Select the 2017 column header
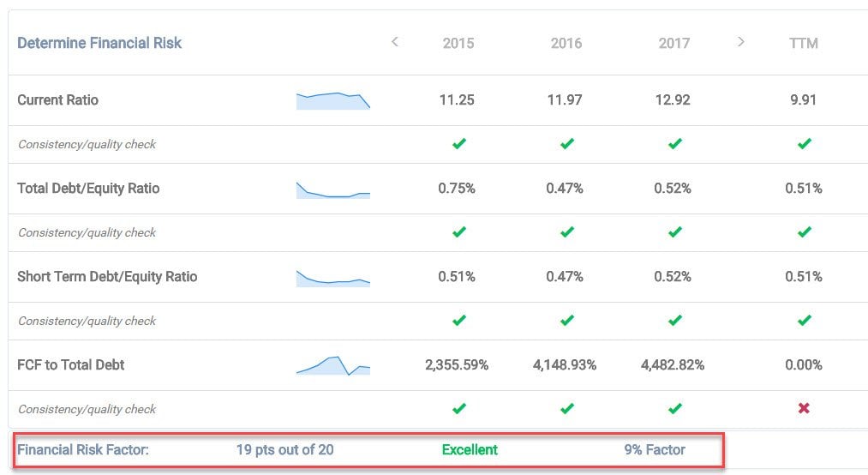Viewport: 868px width, 475px height. click(674, 43)
